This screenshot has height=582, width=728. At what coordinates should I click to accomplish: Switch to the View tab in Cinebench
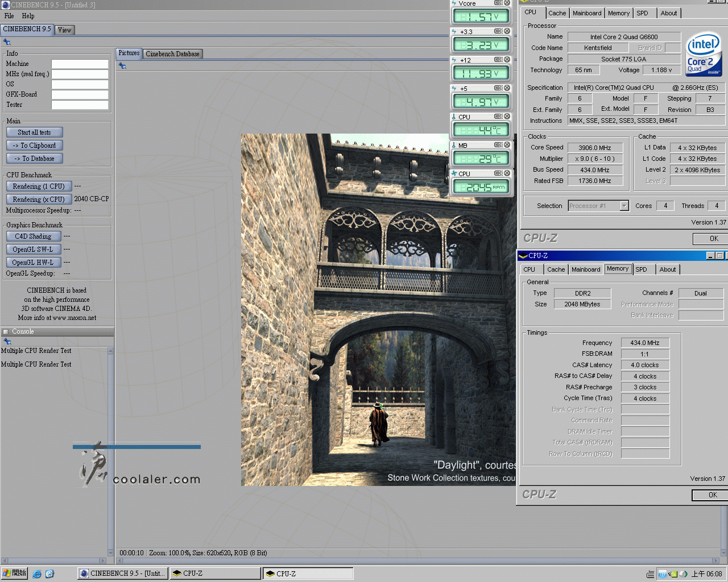65,30
